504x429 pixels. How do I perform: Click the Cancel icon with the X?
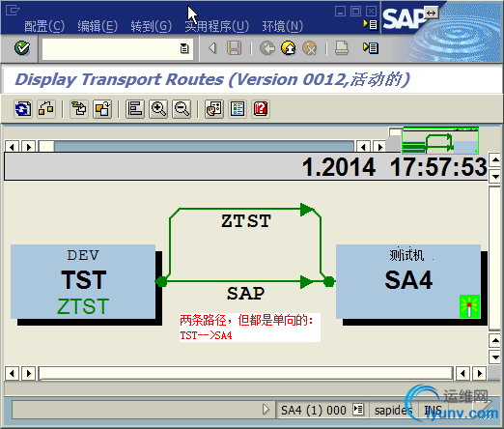coord(309,48)
